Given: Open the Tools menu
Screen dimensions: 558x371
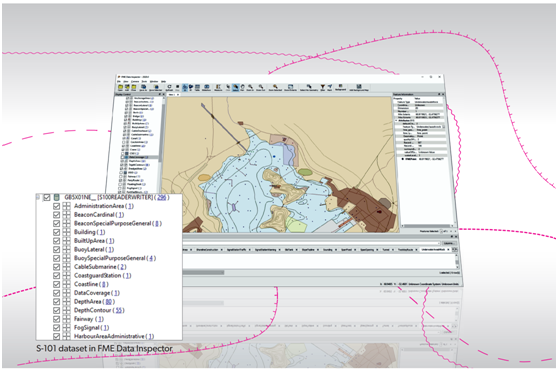Looking at the screenshot, I should pos(144,81).
